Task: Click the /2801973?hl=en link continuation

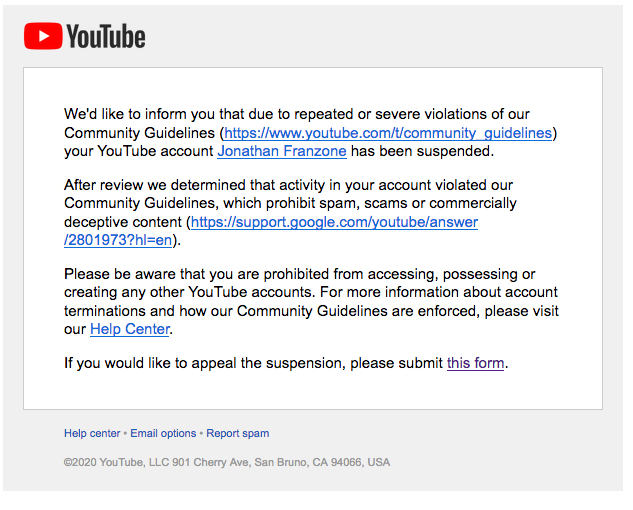Action: click(x=118, y=240)
